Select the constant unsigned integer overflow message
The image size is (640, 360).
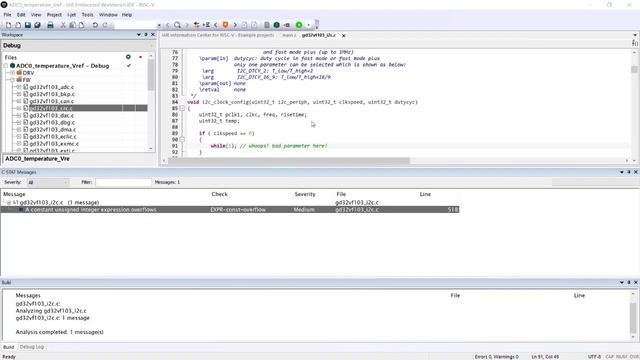[230, 210]
